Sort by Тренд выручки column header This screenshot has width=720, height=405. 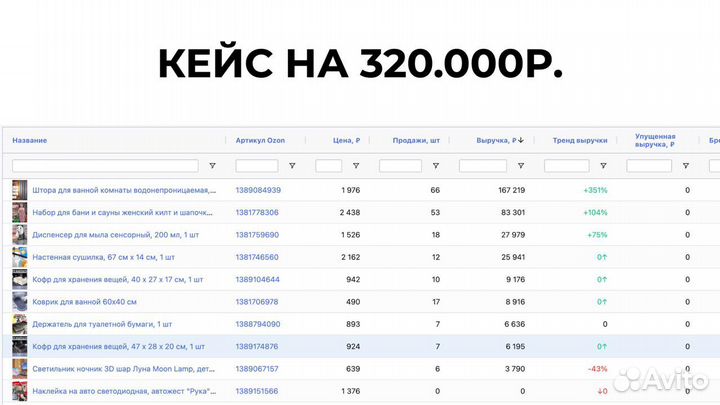click(580, 141)
